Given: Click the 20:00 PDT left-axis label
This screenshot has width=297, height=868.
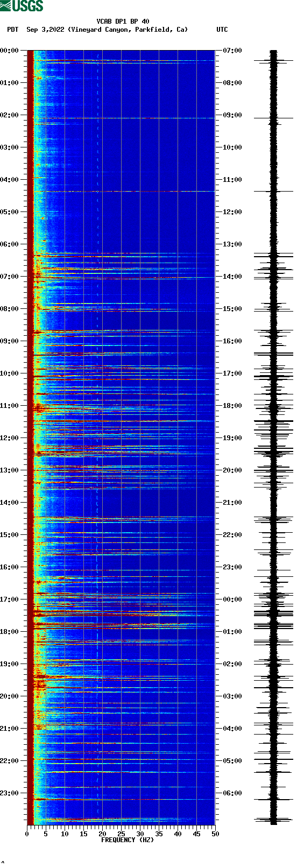Looking at the screenshot, I should [x=10, y=696].
